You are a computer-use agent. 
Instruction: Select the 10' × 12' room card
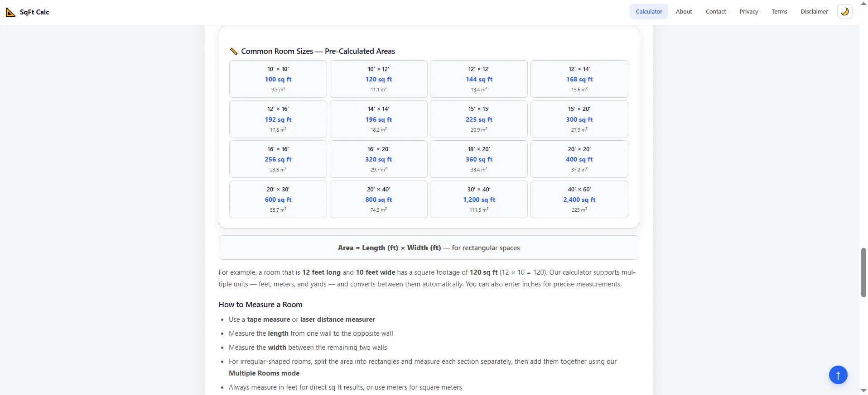(379, 79)
